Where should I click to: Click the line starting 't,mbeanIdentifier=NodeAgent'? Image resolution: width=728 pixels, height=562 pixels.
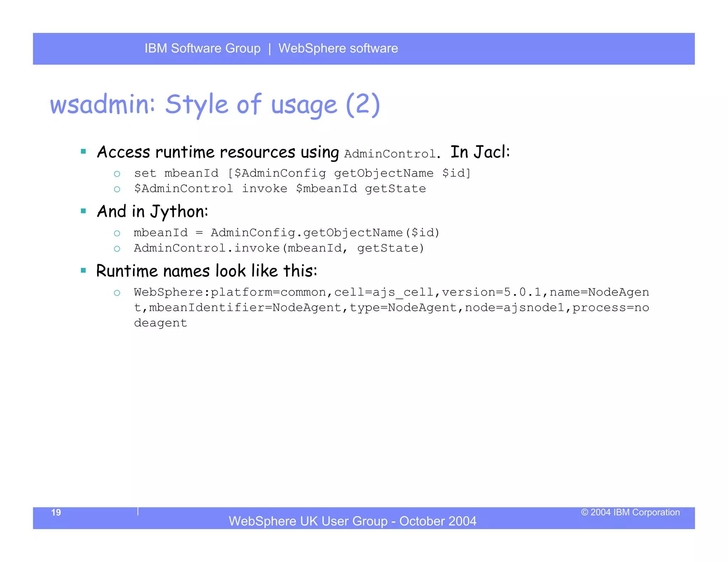392,308
